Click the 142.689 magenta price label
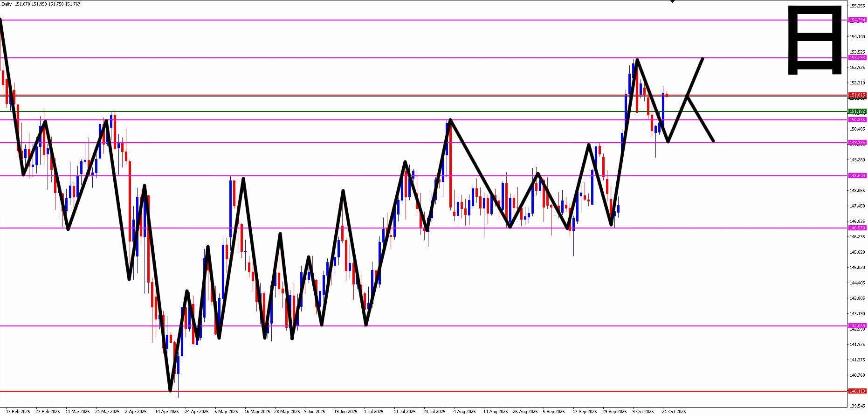Screen dimensions: 868x415 point(857,326)
